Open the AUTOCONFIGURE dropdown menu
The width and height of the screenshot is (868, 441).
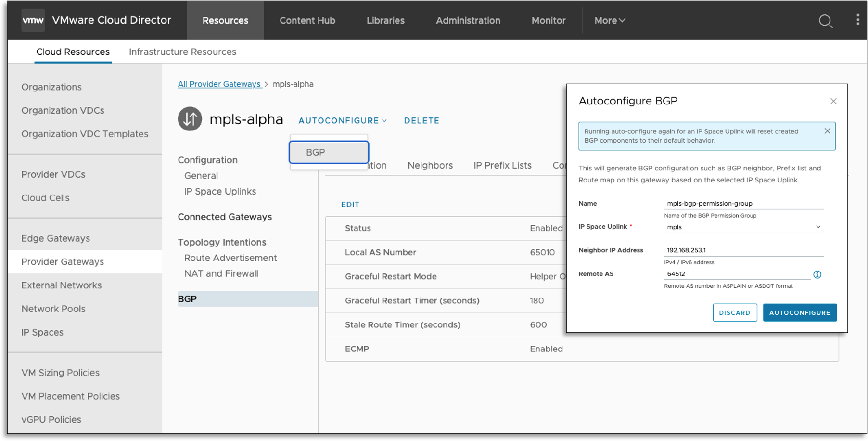[342, 120]
